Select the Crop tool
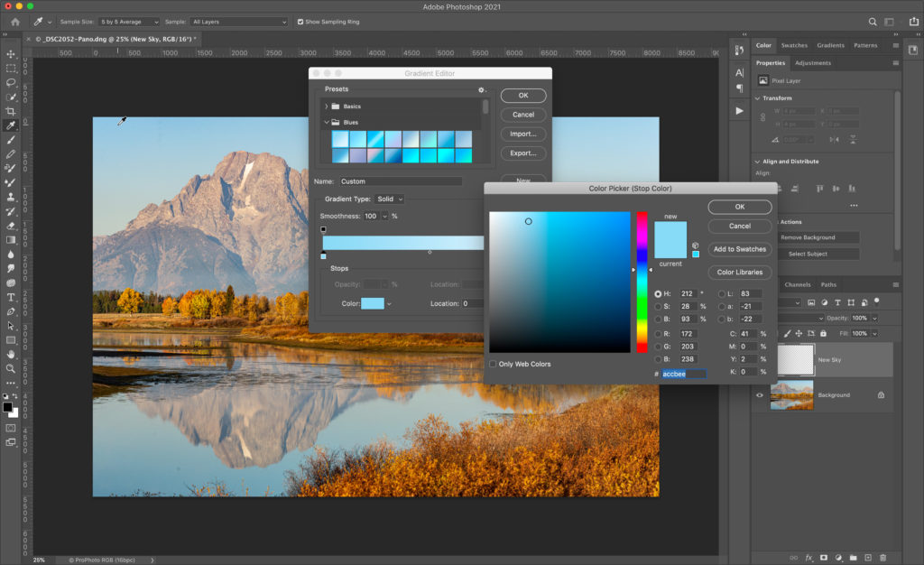The width and height of the screenshot is (924, 565). (11, 111)
